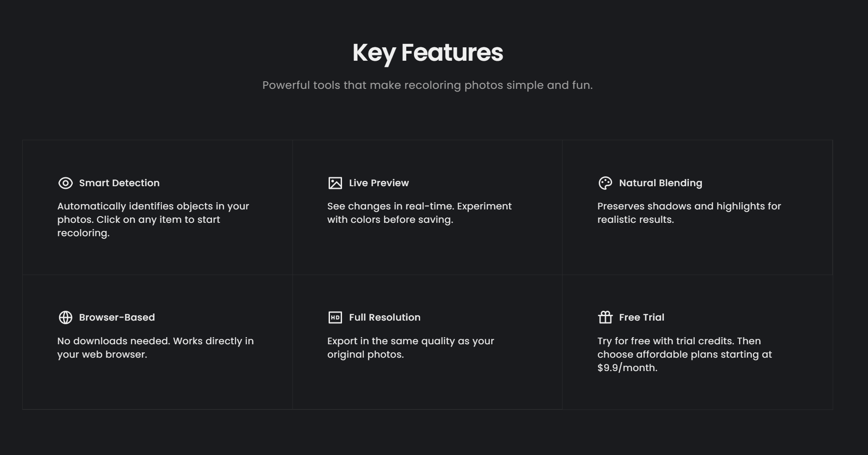Click the Live Preview description text
The width and height of the screenshot is (868, 455).
(419, 213)
